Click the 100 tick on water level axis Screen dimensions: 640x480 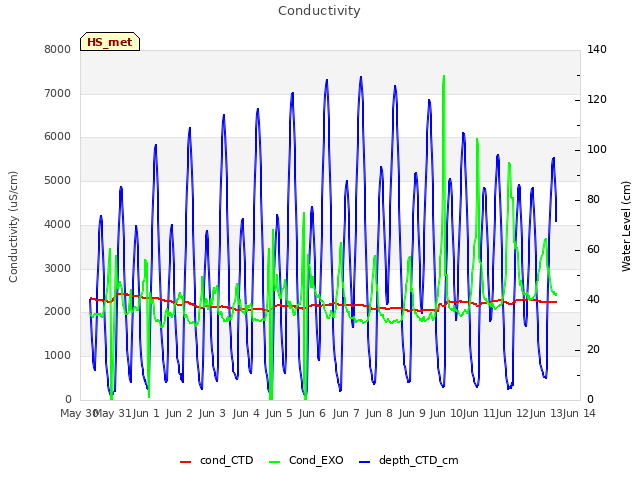(597, 150)
